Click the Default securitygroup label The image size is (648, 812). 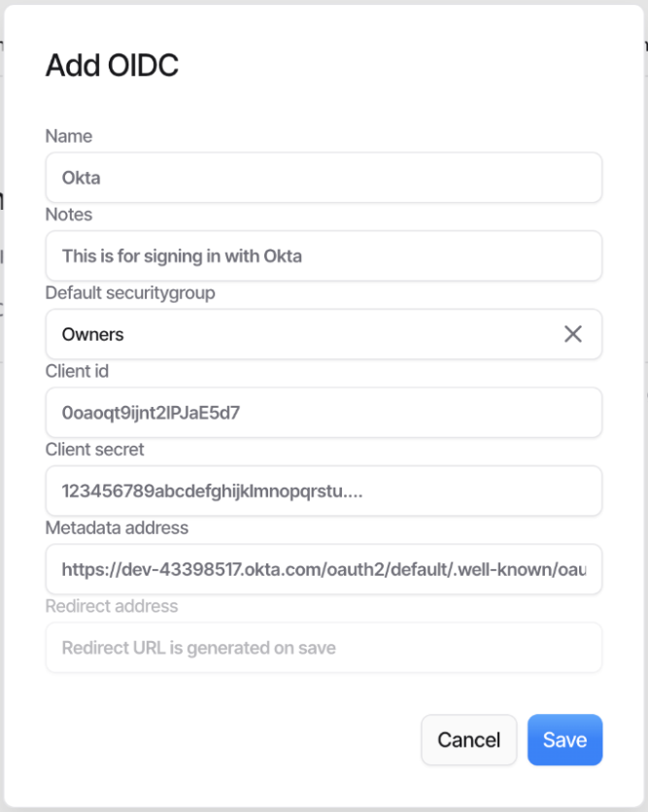tap(130, 292)
